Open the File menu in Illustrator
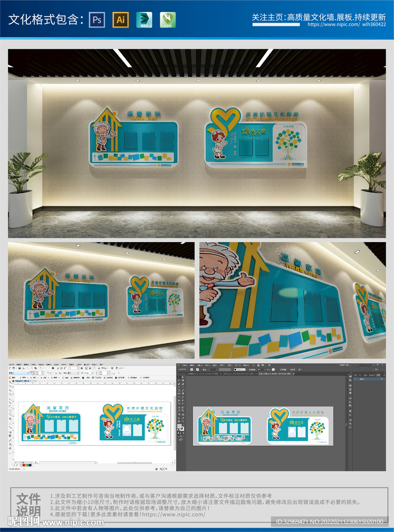The height and width of the screenshot is (532, 394). pyautogui.click(x=185, y=365)
